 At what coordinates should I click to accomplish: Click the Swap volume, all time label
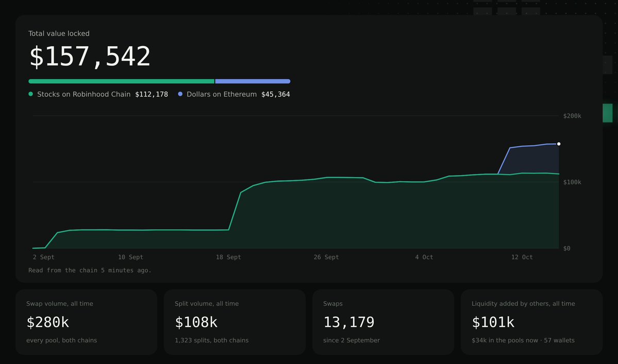pyautogui.click(x=59, y=304)
